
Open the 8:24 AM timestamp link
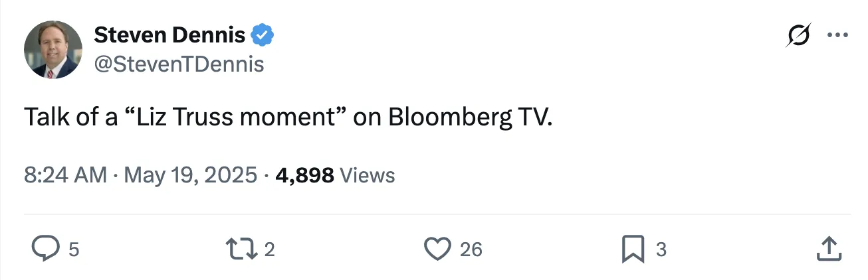click(x=65, y=175)
